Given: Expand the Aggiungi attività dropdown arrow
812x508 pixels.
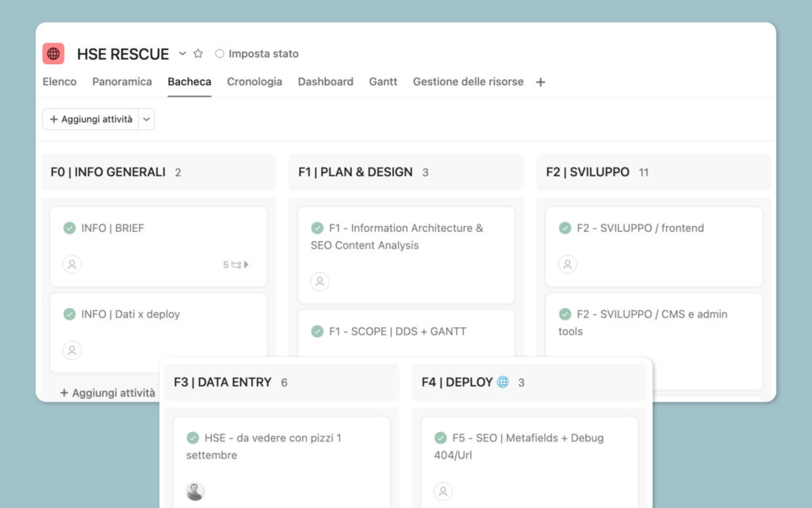Looking at the screenshot, I should coord(147,119).
